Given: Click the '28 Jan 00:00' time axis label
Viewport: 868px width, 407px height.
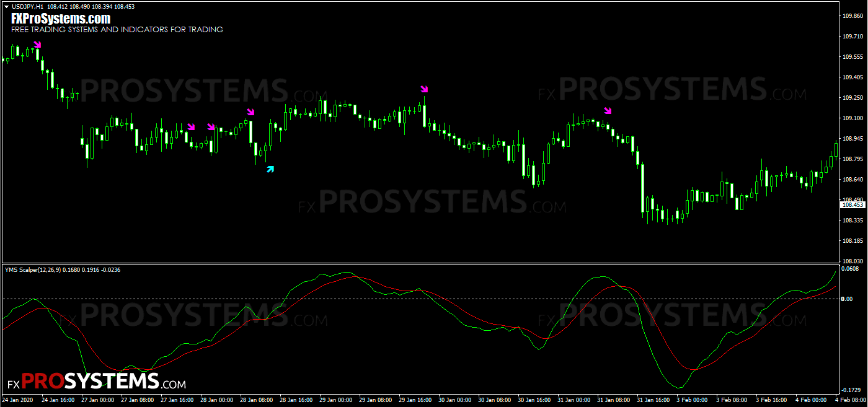Looking at the screenshot, I should [216, 400].
